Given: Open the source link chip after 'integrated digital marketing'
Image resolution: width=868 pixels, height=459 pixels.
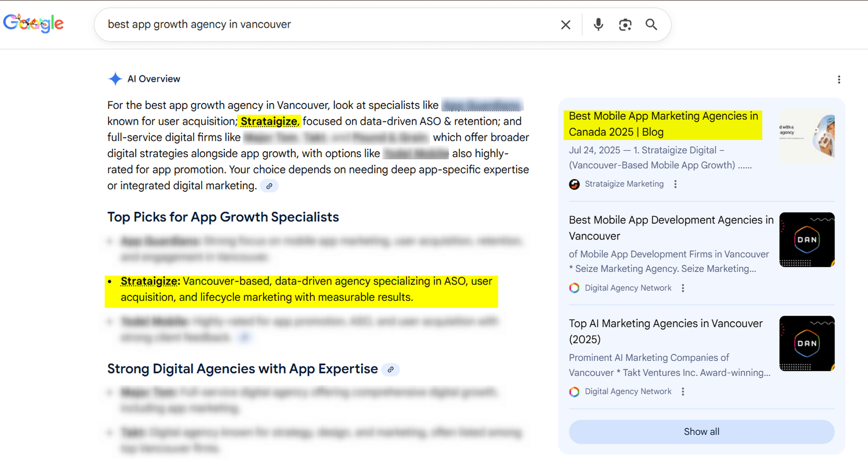Looking at the screenshot, I should click(x=269, y=186).
